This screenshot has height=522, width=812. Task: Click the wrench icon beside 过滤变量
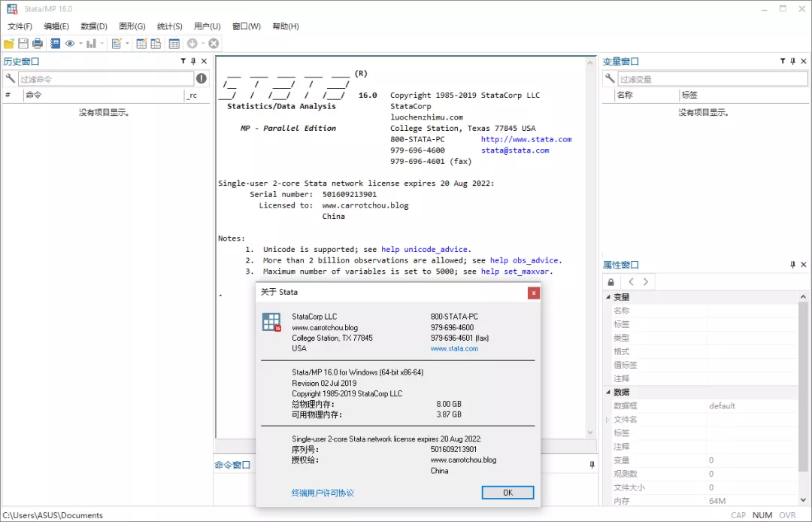(610, 78)
